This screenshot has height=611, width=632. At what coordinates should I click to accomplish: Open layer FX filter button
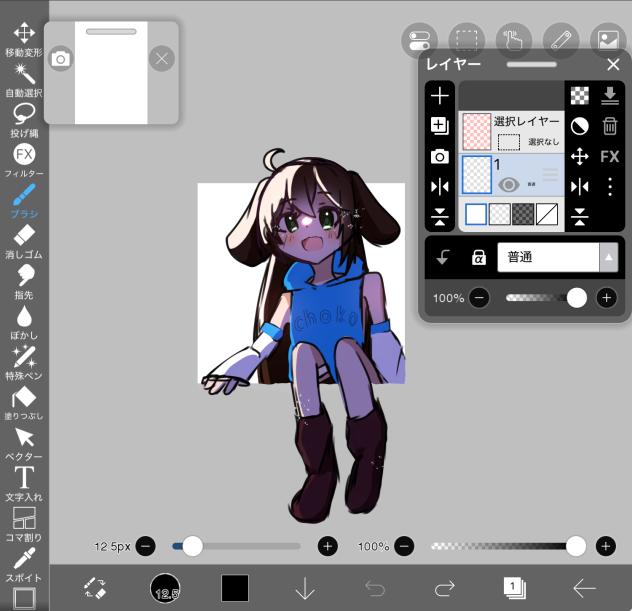[x=610, y=156]
